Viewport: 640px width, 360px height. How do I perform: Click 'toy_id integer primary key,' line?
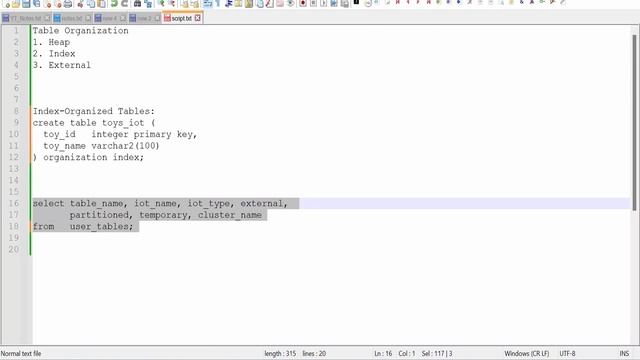[x=120, y=134]
